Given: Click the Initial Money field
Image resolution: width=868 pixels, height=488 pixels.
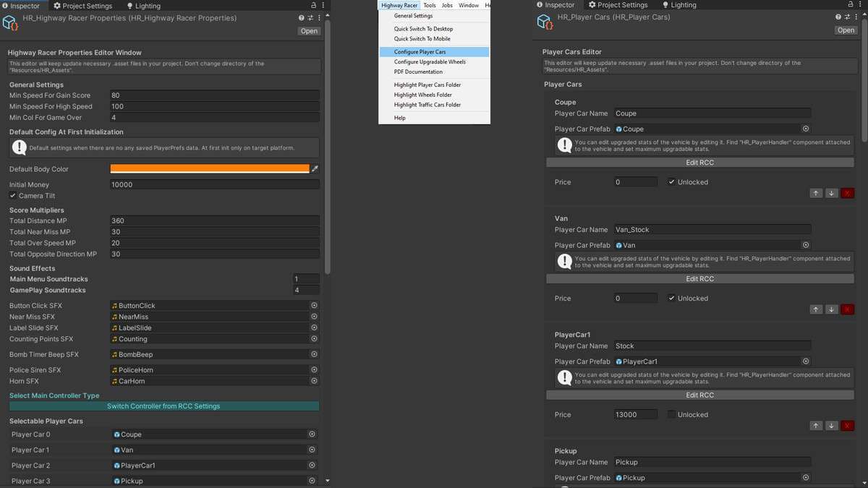Looking at the screenshot, I should point(215,185).
